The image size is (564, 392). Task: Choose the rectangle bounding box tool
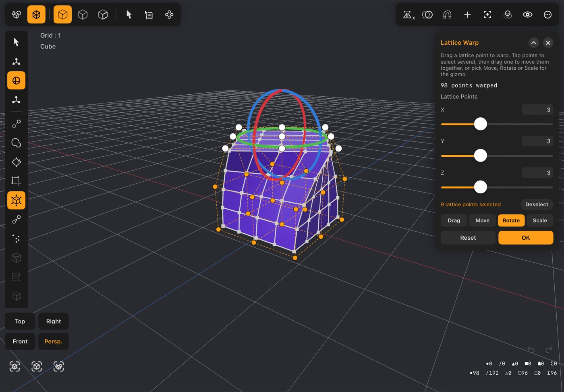coord(16,181)
